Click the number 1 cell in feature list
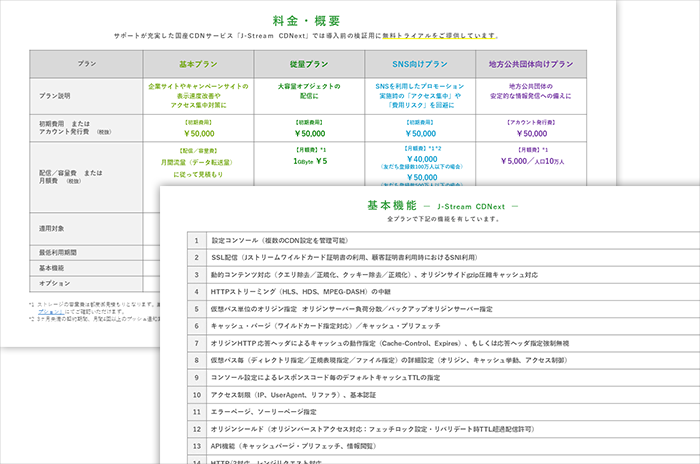The image size is (700, 464). 197,240
